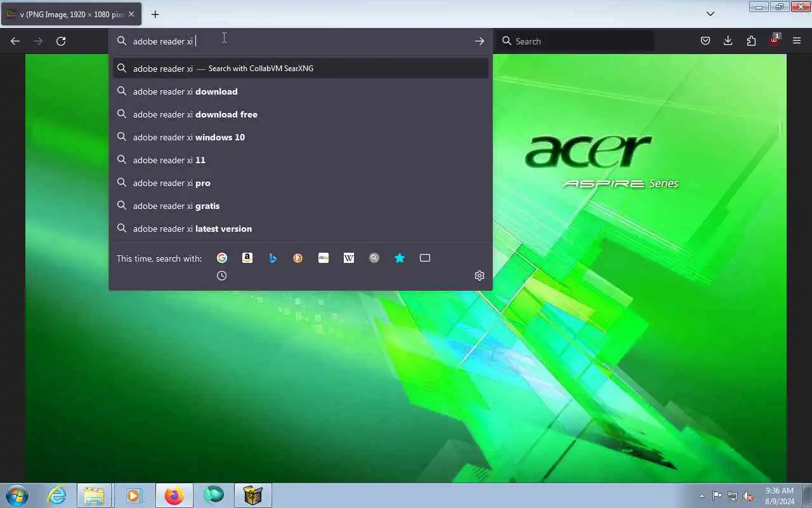The width and height of the screenshot is (812, 508).
Task: Open the Pocket save icon
Action: tap(705, 41)
